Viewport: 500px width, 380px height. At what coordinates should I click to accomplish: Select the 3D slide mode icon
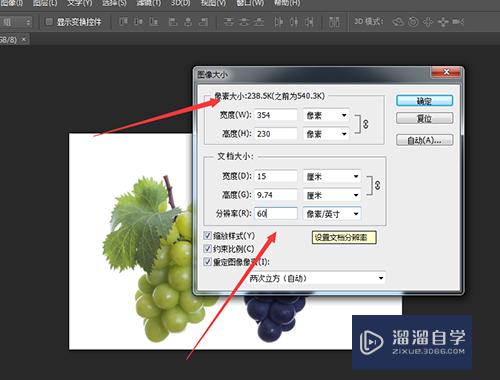click(x=443, y=22)
